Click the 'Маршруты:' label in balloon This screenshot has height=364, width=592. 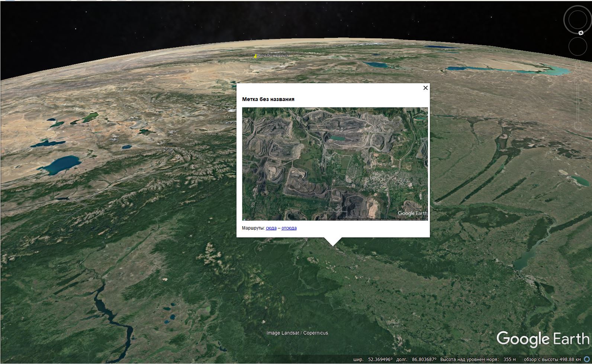(253, 228)
